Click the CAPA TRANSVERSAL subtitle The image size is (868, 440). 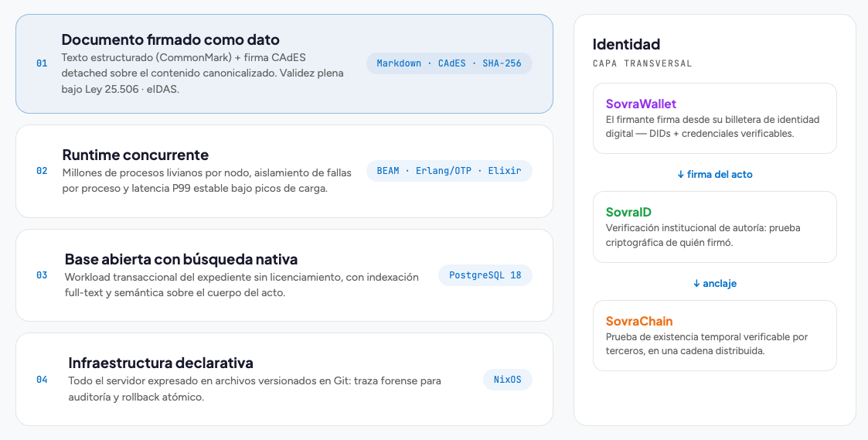642,63
